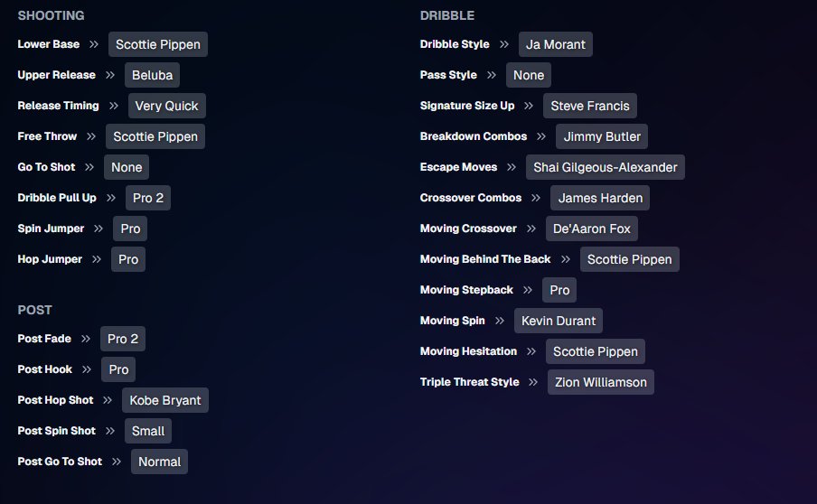The height and width of the screenshot is (504, 817).
Task: Select the Shai Gilgeous-Alexander Escape Moves chip
Action: pyautogui.click(x=606, y=167)
